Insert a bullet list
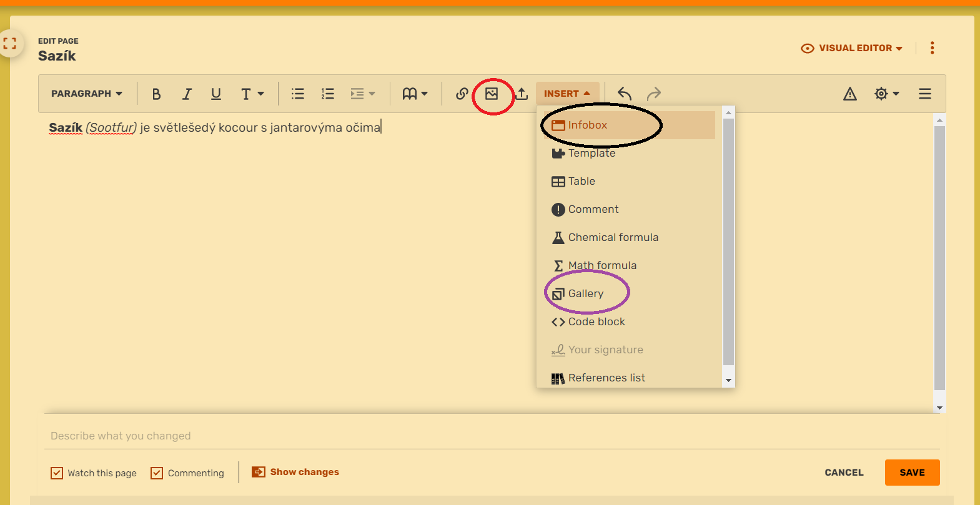980x505 pixels. click(298, 94)
